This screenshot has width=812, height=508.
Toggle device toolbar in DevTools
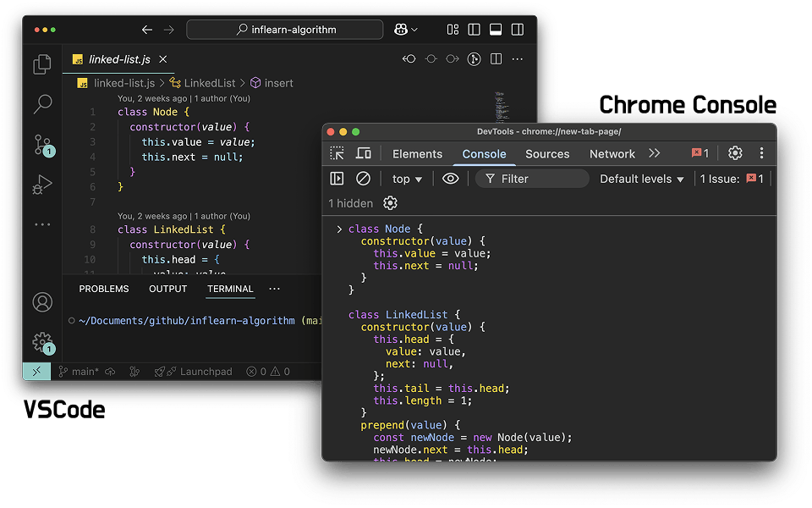[x=364, y=153]
